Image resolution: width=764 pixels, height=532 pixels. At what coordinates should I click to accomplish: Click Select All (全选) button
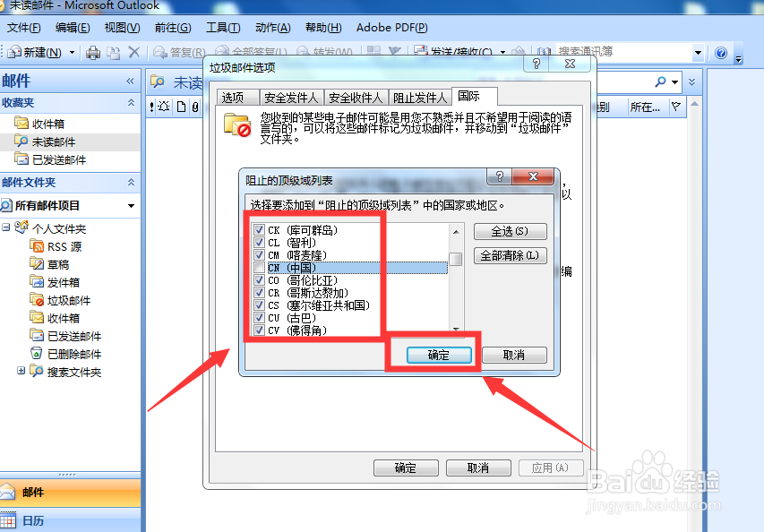click(511, 231)
